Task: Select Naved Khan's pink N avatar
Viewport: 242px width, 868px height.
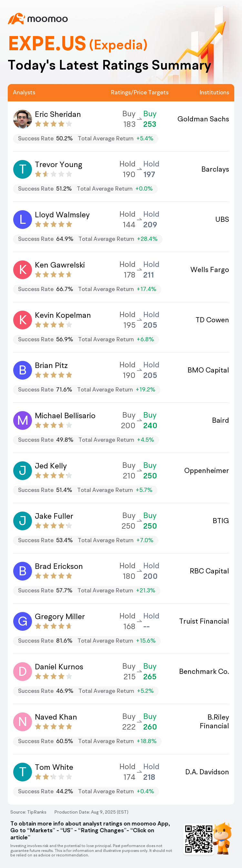Action: click(x=23, y=722)
